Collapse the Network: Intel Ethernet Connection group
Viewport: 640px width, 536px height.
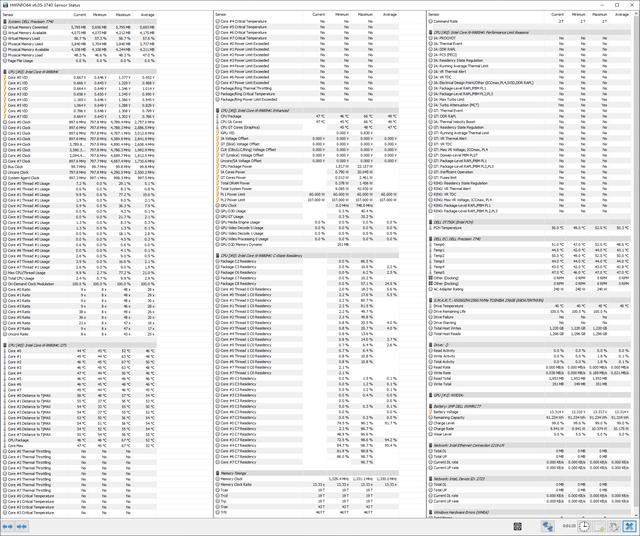click(529, 445)
